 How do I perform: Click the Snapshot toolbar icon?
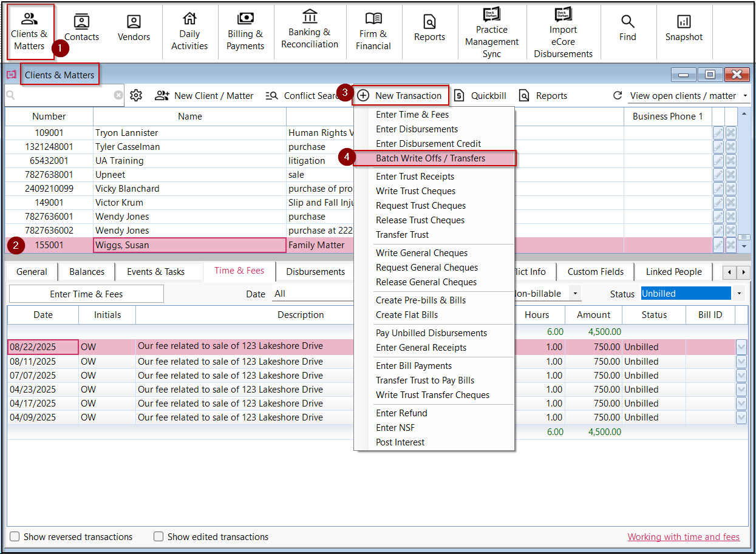[x=684, y=29]
